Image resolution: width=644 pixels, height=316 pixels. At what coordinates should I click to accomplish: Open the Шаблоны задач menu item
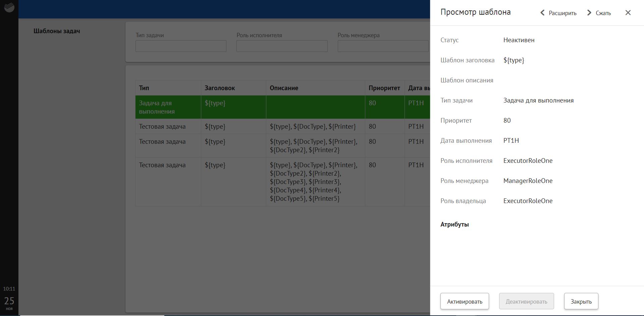coord(57,31)
